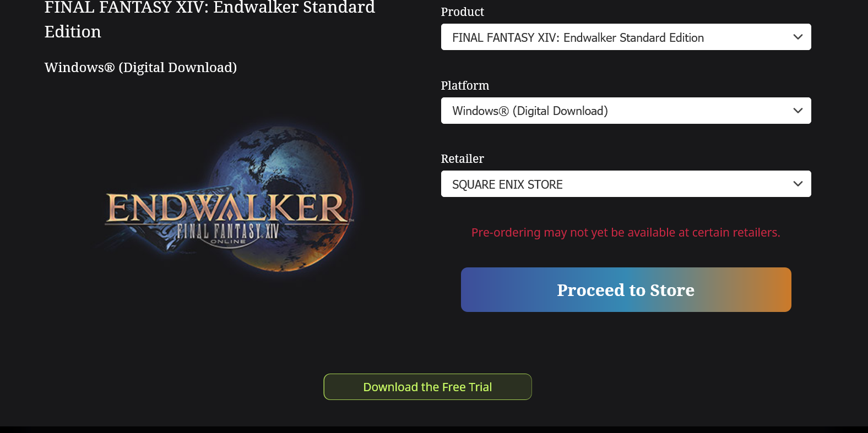
Task: Click the black footer bar at page bottom
Action: (434, 430)
